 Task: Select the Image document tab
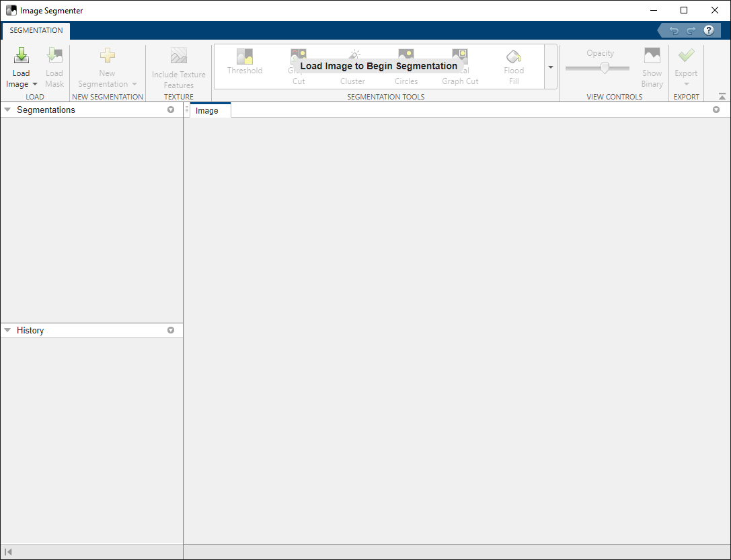[207, 111]
